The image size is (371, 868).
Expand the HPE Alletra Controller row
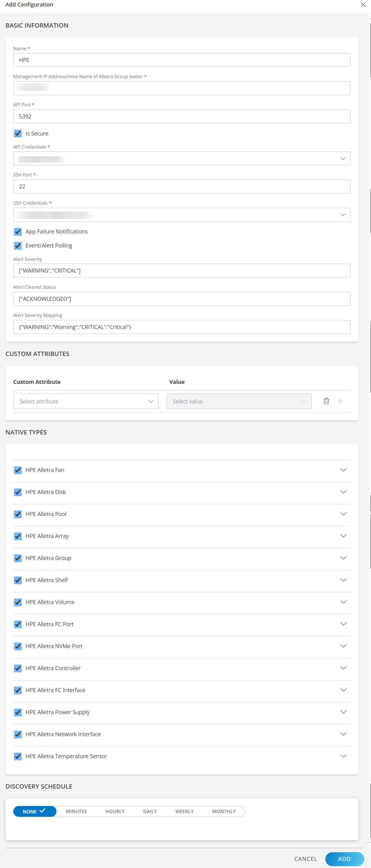pos(343,668)
